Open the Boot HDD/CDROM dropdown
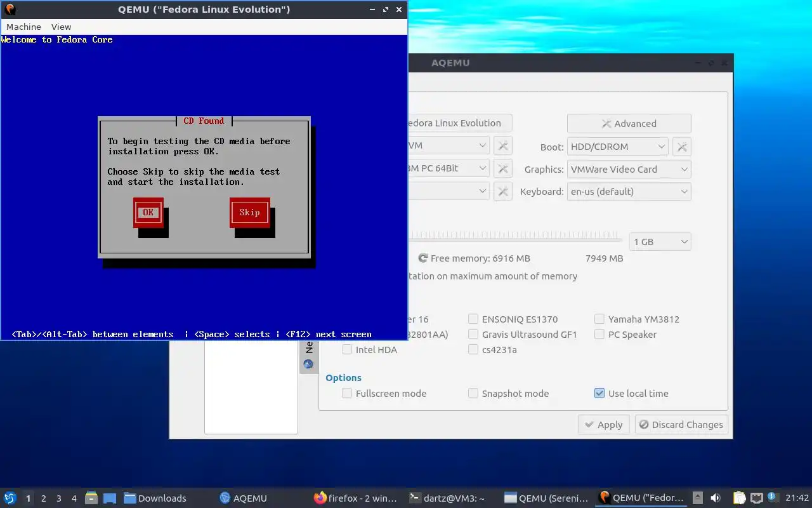Image resolution: width=812 pixels, height=508 pixels. pos(617,147)
